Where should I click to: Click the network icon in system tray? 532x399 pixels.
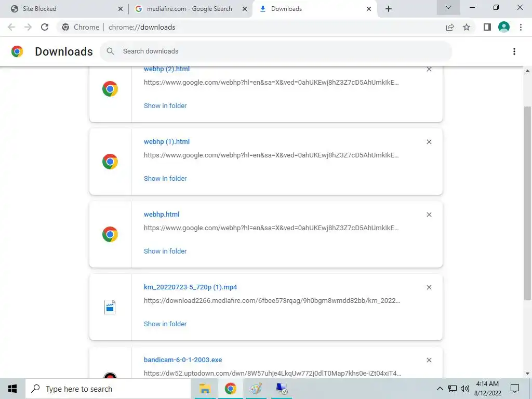coord(453,389)
